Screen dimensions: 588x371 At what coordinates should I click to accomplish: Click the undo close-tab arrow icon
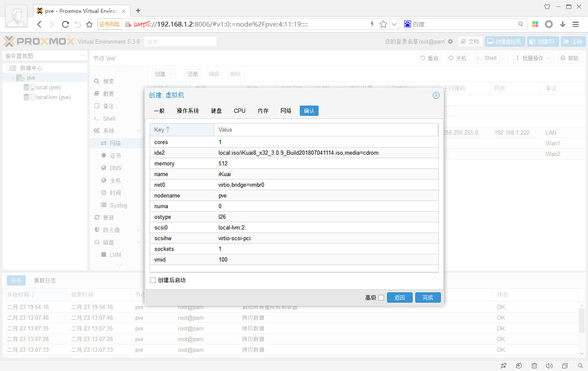[x=77, y=24]
